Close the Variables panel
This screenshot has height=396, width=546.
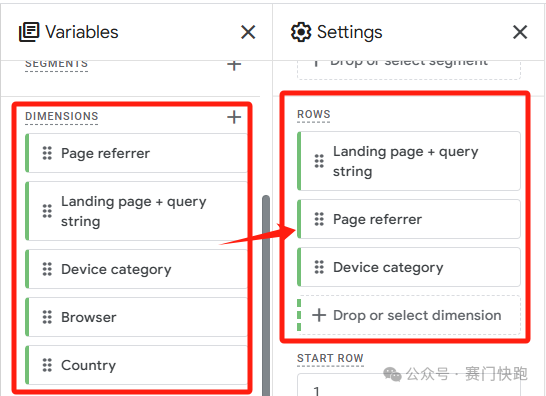coord(248,32)
